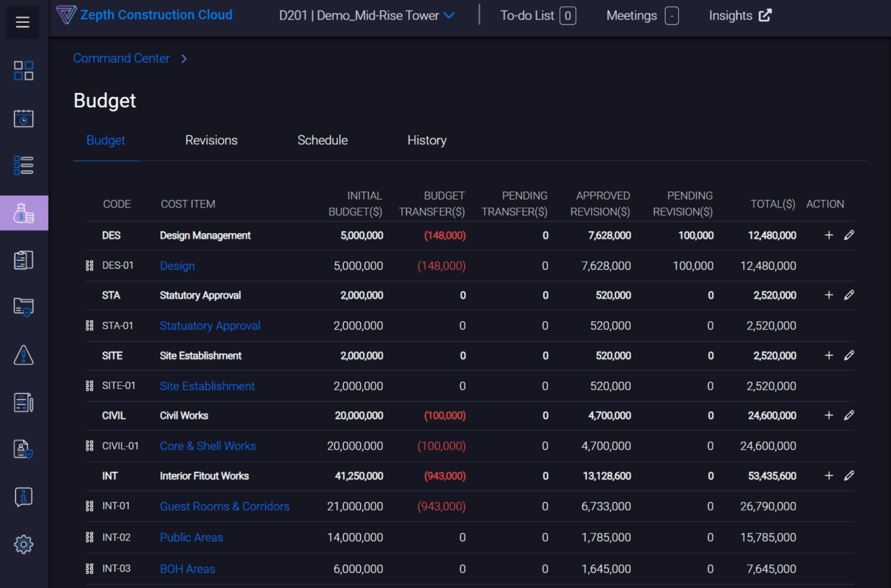Open the money bag budget sidebar icon
Image resolution: width=891 pixels, height=588 pixels.
(x=24, y=213)
